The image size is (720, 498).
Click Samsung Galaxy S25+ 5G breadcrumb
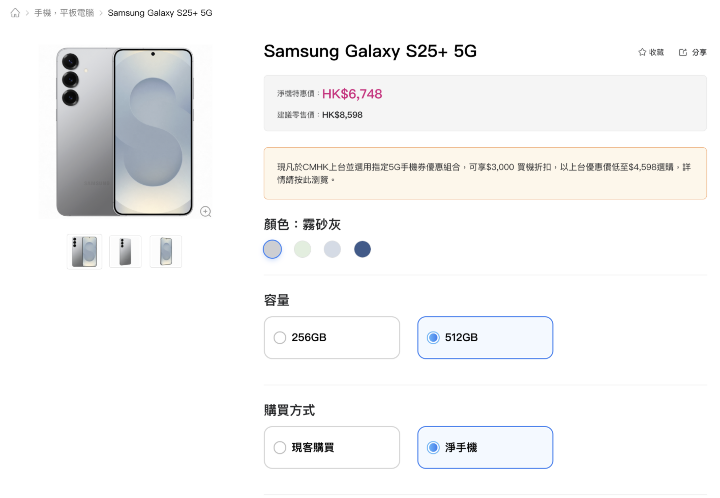tap(160, 13)
